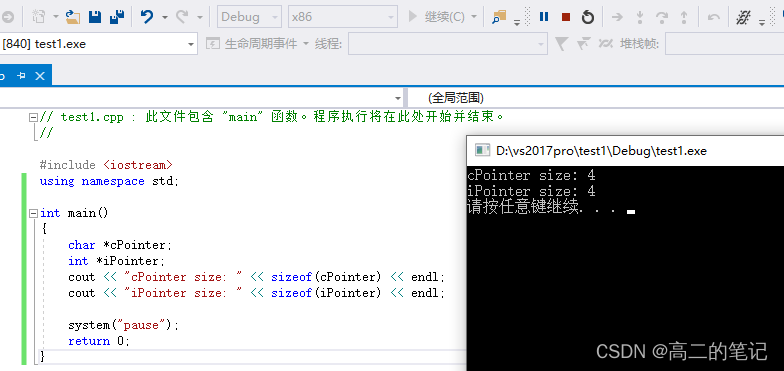Click the console title D:\vs2017pro\test1\Debug\test1.exe

602,150
